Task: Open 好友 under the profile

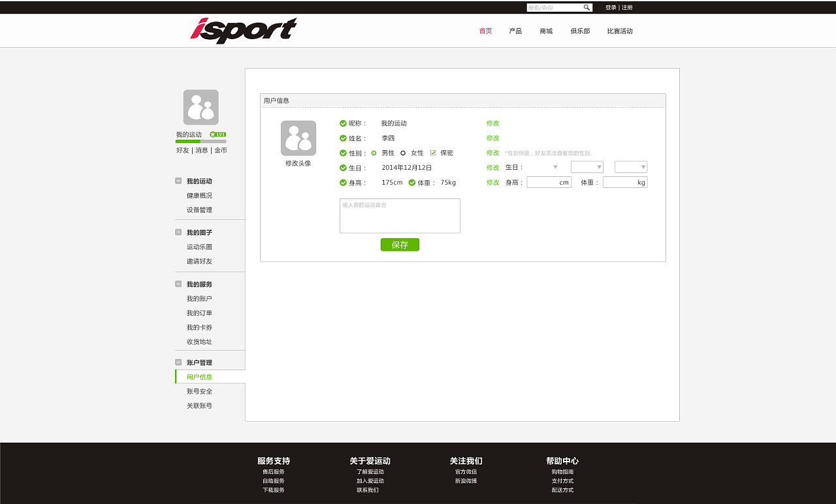Action: [183, 150]
